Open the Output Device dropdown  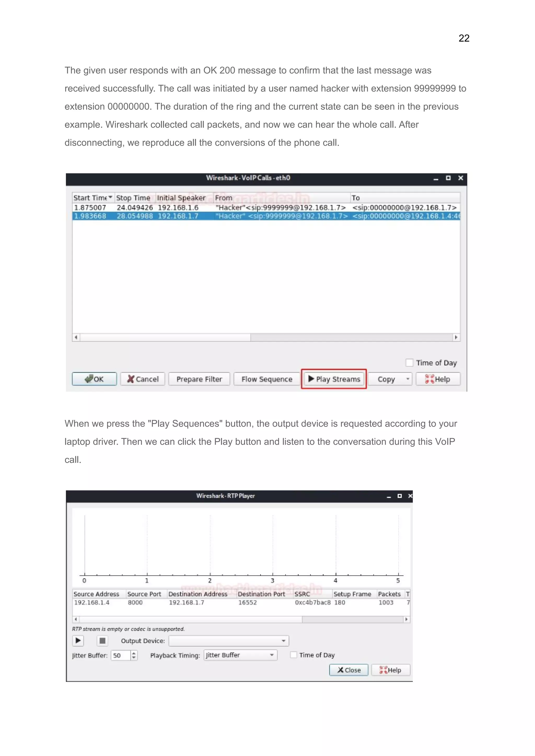pos(229,641)
